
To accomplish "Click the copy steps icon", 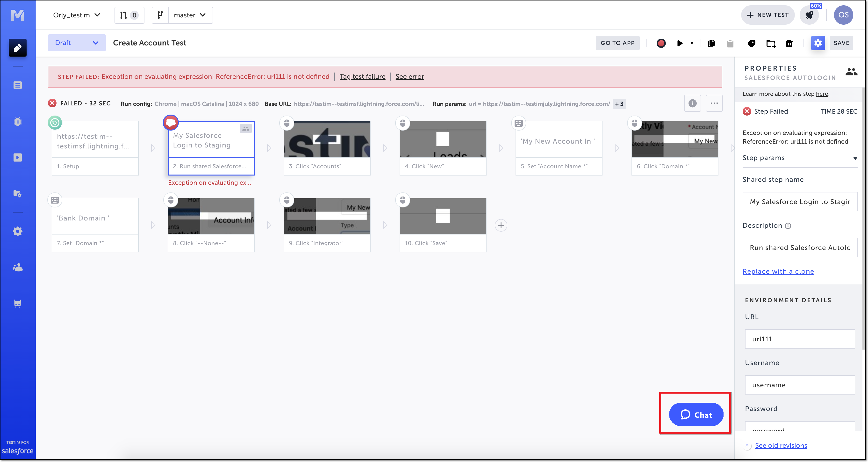I will point(711,43).
